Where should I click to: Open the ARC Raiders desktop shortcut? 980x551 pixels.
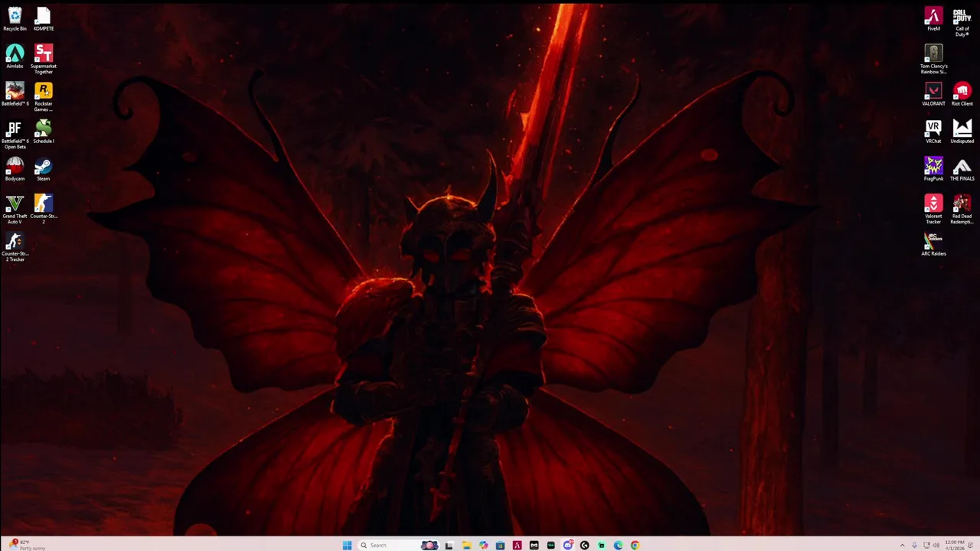tap(933, 244)
